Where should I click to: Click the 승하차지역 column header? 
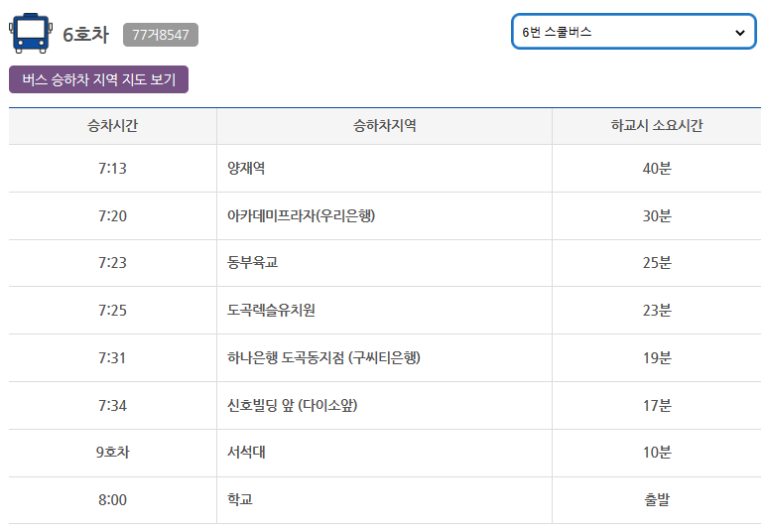[x=384, y=126]
